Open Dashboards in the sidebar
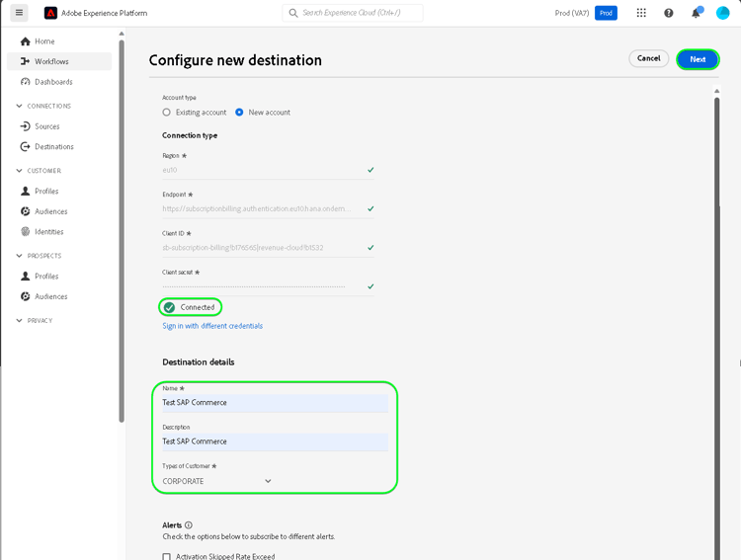The width and height of the screenshot is (741, 560). pos(53,82)
